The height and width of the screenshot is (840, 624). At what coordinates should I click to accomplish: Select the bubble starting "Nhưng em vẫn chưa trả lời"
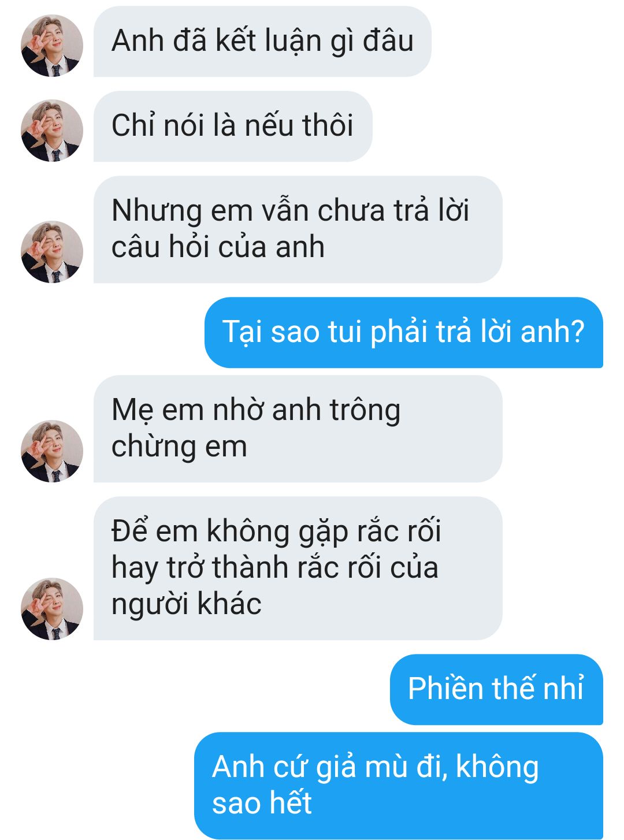[298, 229]
